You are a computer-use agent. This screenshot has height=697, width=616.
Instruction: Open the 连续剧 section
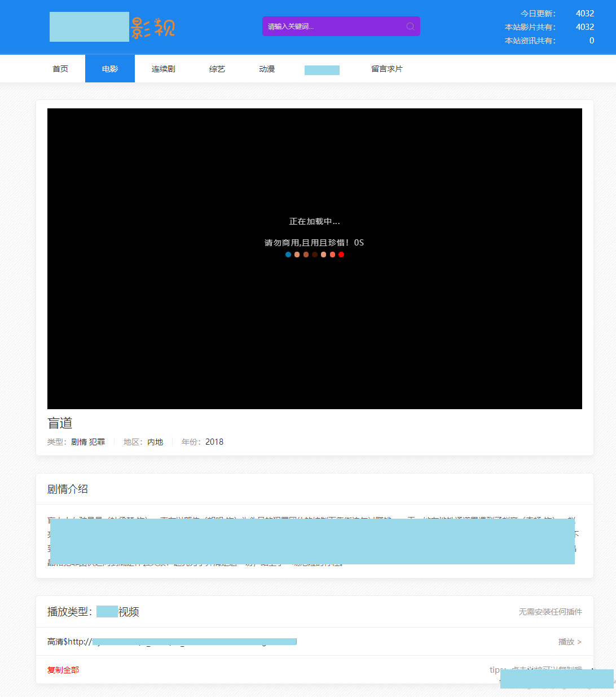coord(163,69)
